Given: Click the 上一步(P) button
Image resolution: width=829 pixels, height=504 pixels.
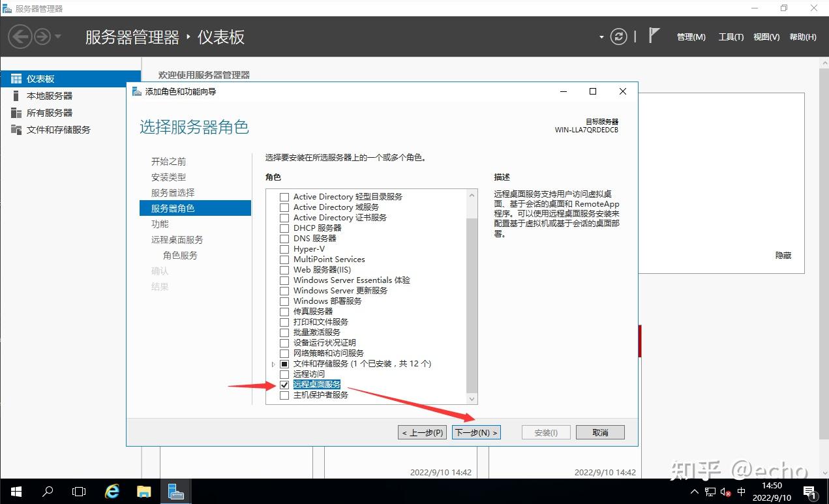Looking at the screenshot, I should (x=423, y=432).
